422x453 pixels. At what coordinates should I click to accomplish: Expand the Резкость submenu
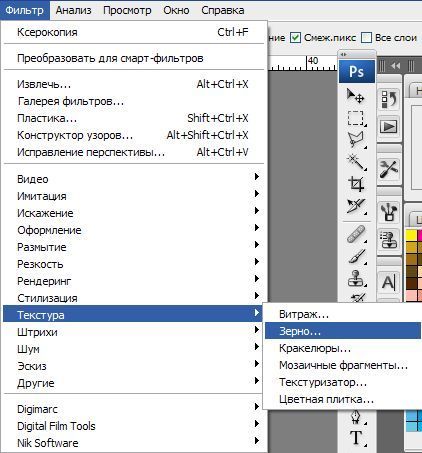pos(134,264)
